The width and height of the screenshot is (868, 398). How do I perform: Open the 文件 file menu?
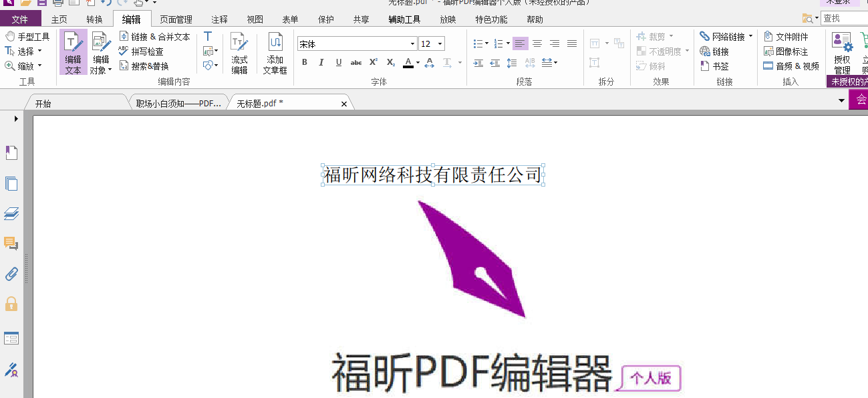pyautogui.click(x=20, y=19)
